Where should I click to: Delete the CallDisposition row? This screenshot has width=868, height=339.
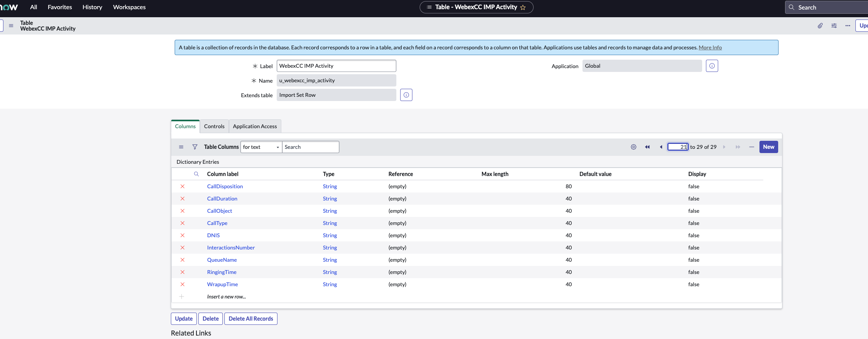click(182, 186)
